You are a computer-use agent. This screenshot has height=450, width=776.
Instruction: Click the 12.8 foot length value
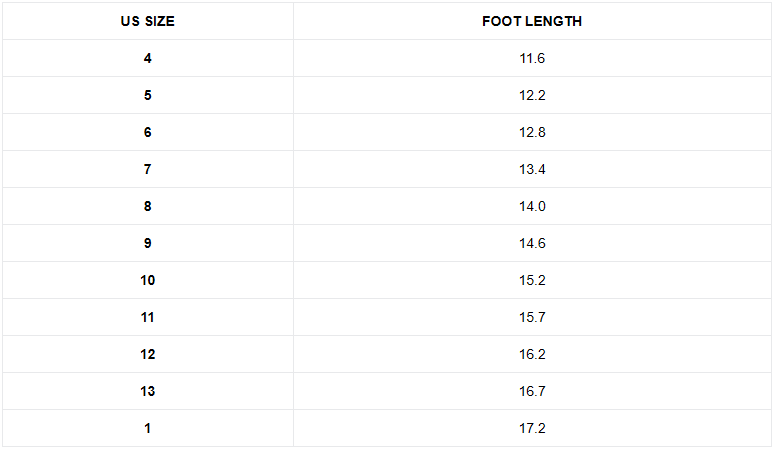[532, 132]
